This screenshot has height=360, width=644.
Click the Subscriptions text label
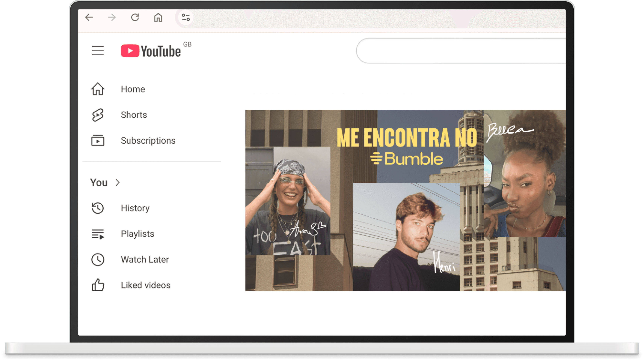click(148, 141)
